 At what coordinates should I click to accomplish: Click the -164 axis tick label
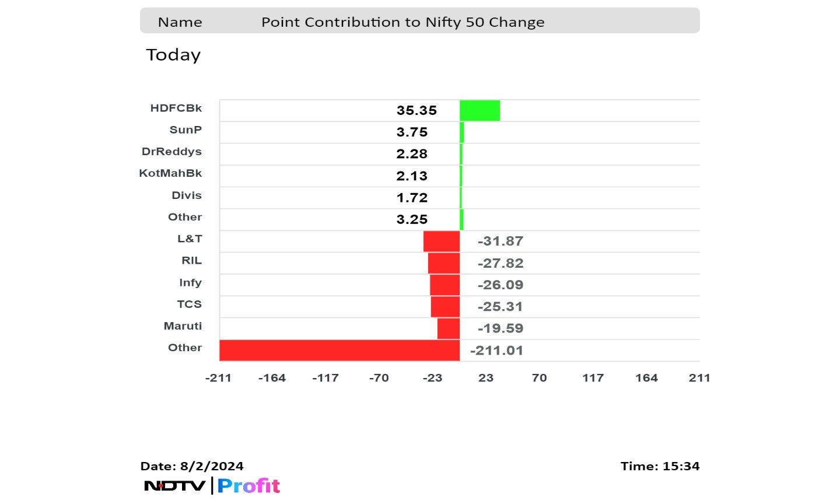tap(272, 378)
